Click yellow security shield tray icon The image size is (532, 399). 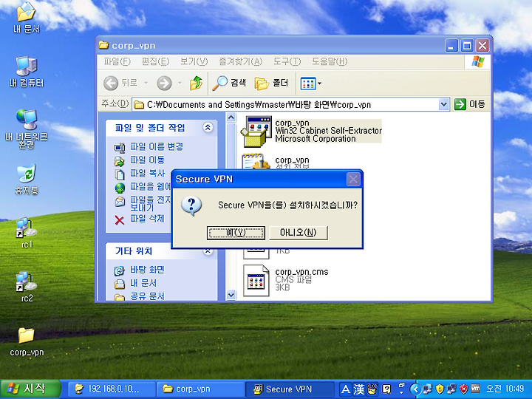pyautogui.click(x=440, y=389)
